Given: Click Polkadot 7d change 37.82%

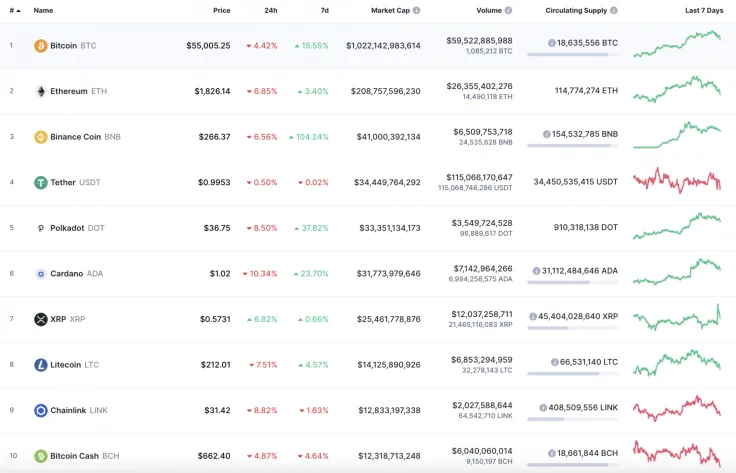Looking at the screenshot, I should click(x=311, y=228).
